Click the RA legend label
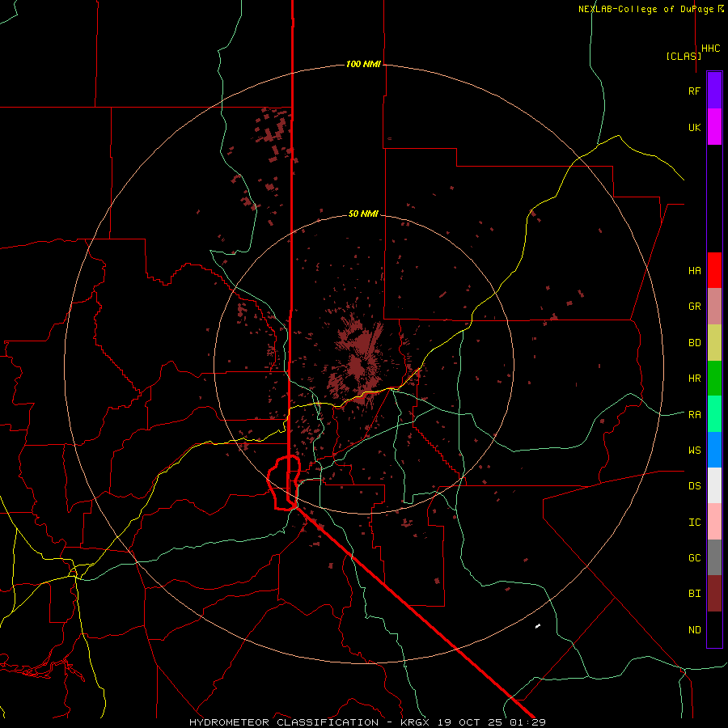This screenshot has width=728, height=728. [x=695, y=415]
